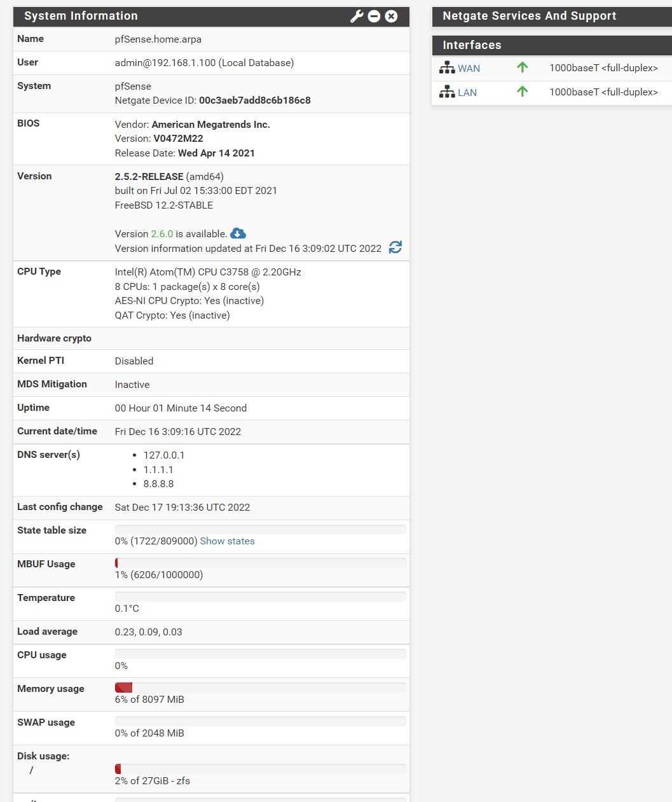Click the CPU usage progress bar

tap(260, 654)
